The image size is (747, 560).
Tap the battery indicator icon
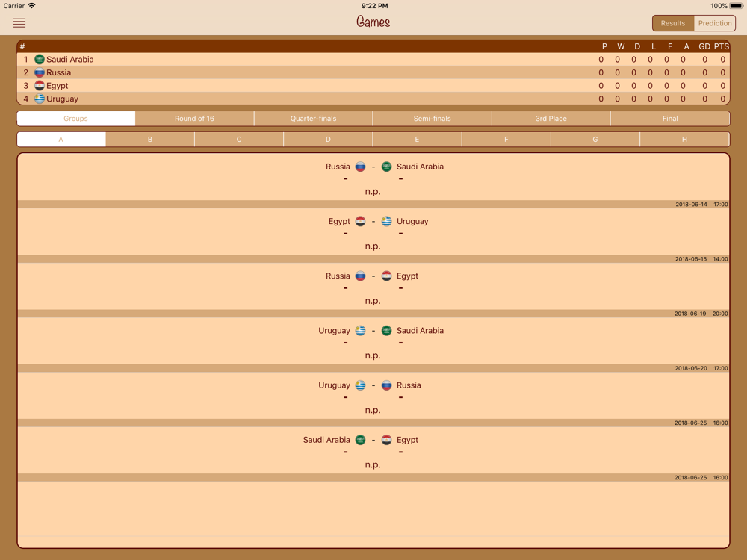coord(736,6)
